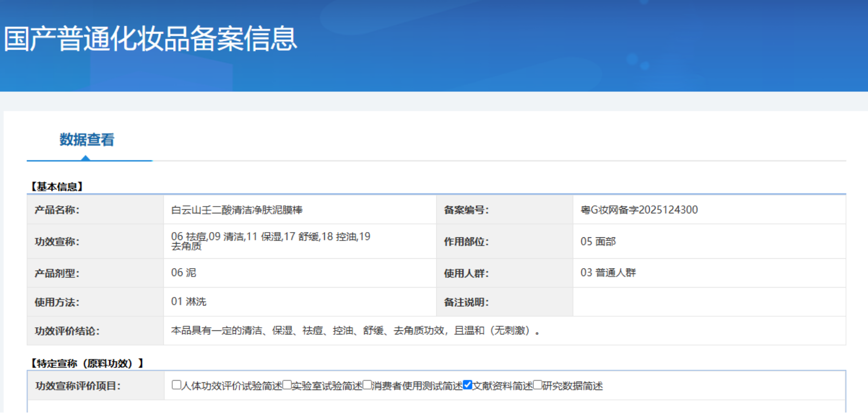The image size is (868, 413).
Task: Click the 功效评价结论 label cell
Action: (x=95, y=330)
